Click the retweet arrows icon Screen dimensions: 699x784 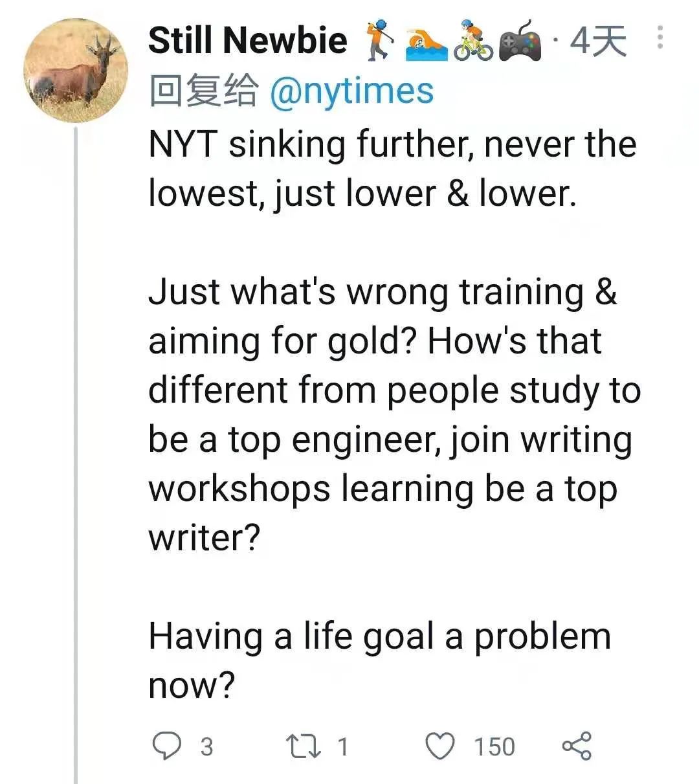pyautogui.click(x=304, y=746)
